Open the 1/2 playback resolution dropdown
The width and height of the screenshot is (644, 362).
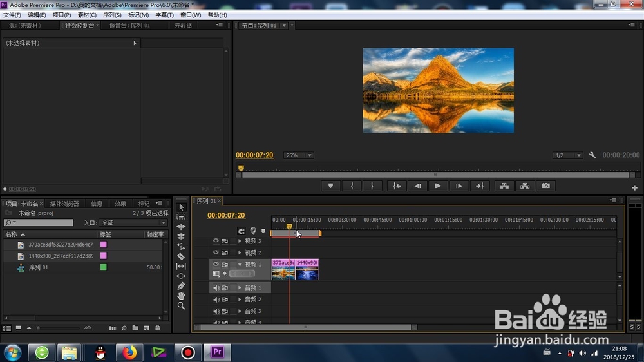click(567, 155)
